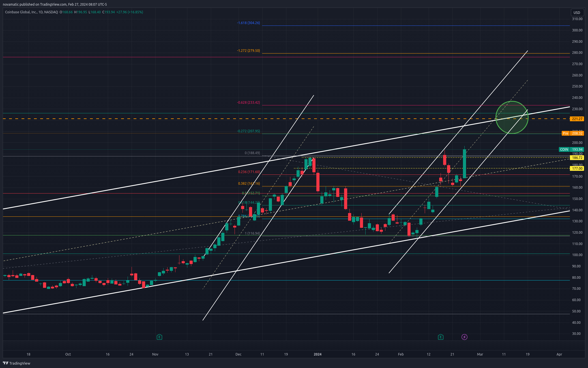588x368 pixels.
Task: Click the open value O168.66
Action: click(66, 12)
